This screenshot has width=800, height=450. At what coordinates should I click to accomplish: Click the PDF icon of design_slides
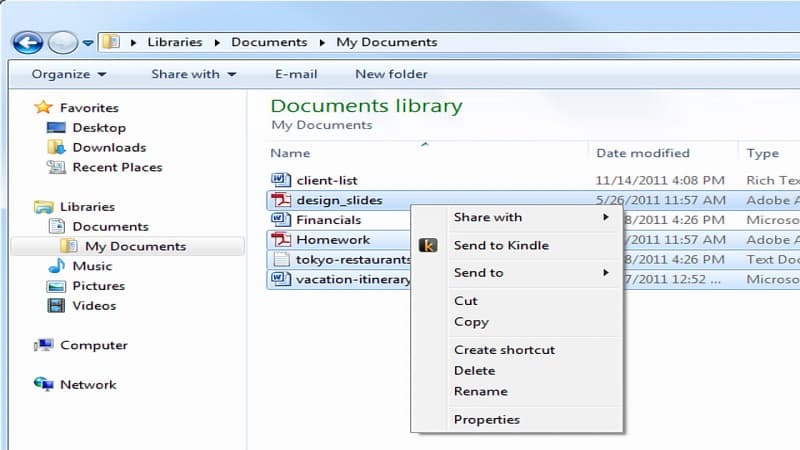tap(281, 199)
